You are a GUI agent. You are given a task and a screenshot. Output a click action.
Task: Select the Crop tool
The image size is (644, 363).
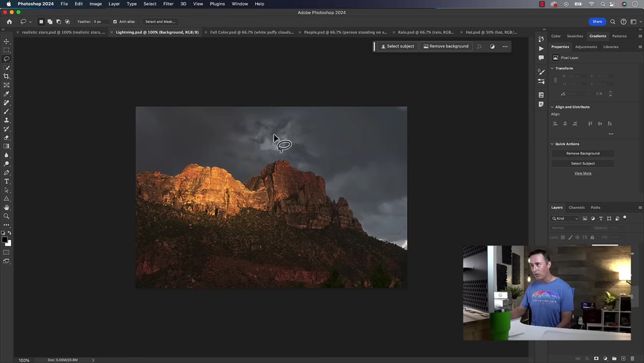pyautogui.click(x=6, y=76)
